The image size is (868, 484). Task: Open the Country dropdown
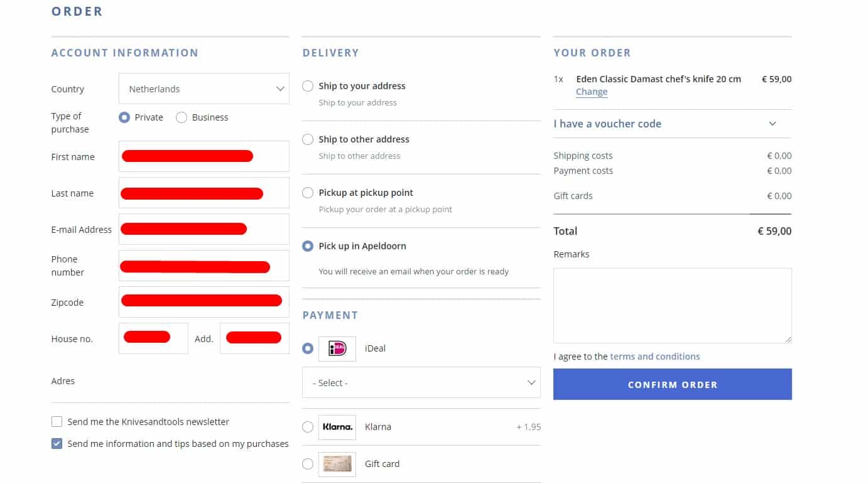[x=203, y=89]
